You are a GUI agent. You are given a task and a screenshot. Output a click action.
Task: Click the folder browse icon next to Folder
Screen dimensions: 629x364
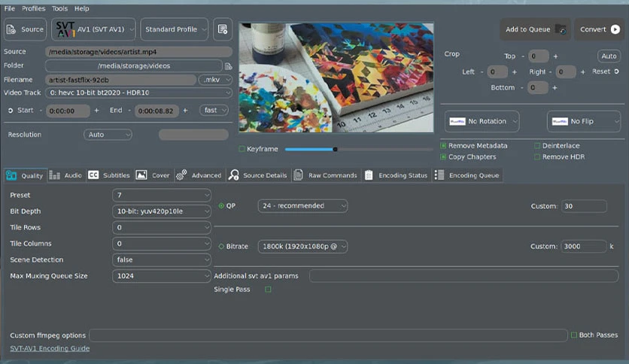tap(228, 66)
